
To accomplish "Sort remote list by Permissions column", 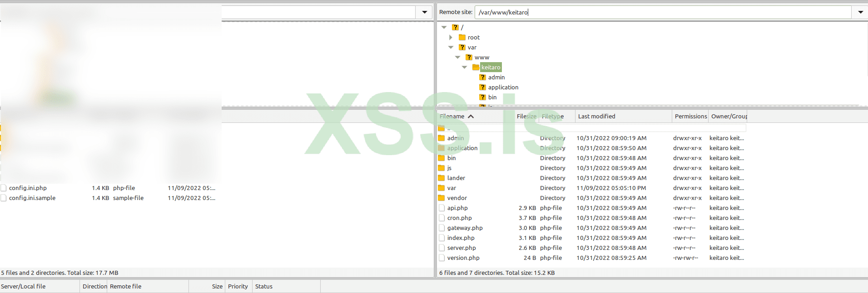I will (690, 117).
